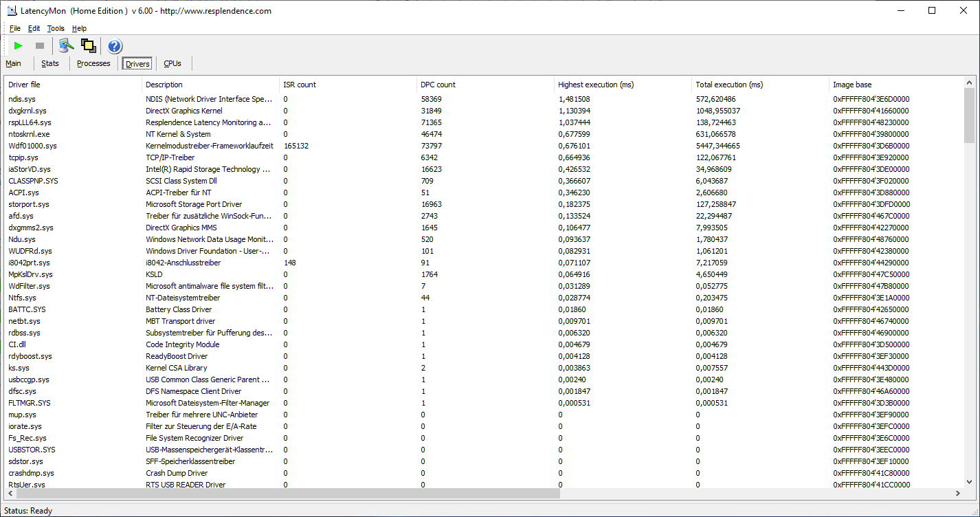
Task: Click the LatencyMon title bar app icon
Action: [12, 11]
